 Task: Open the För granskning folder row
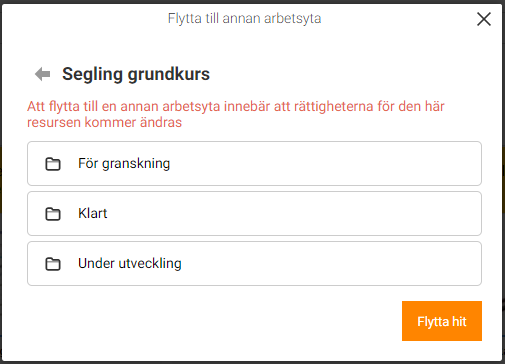(254, 163)
